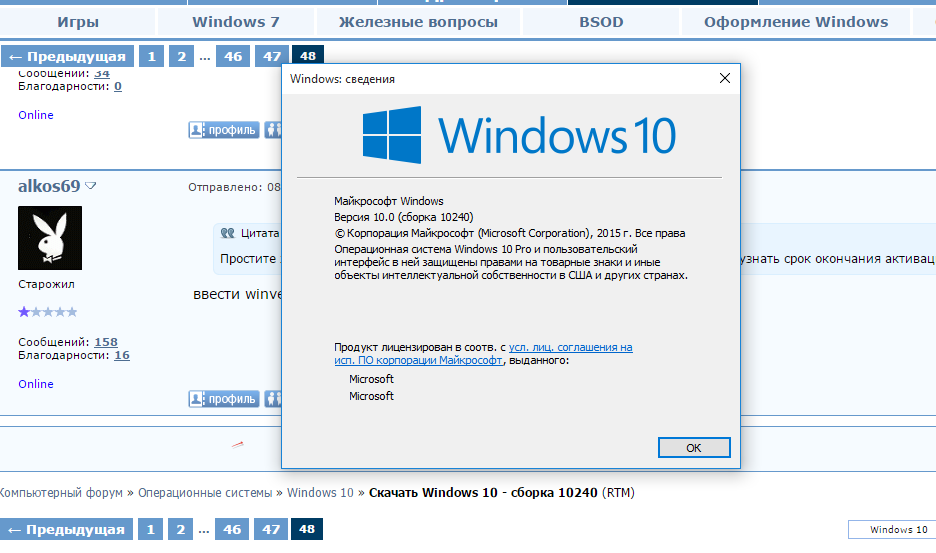
Task: Open the Скачать Windows 10 - сборка 10240 thread title
Action: (483, 493)
